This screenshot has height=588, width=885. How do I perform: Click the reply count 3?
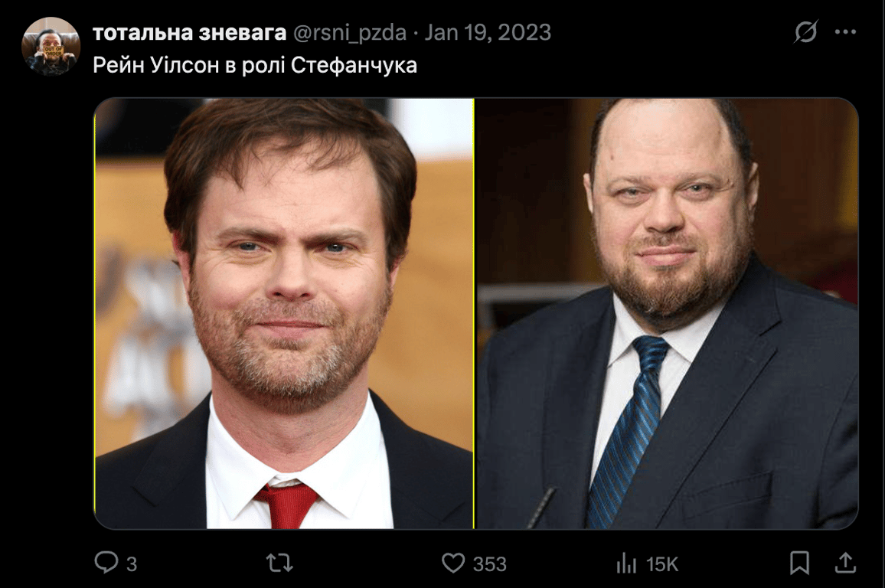coord(132,563)
